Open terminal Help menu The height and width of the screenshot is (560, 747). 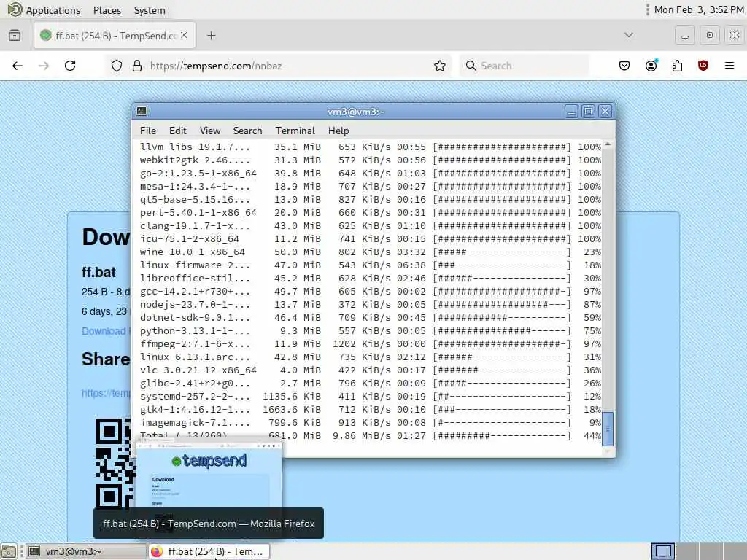338,131
